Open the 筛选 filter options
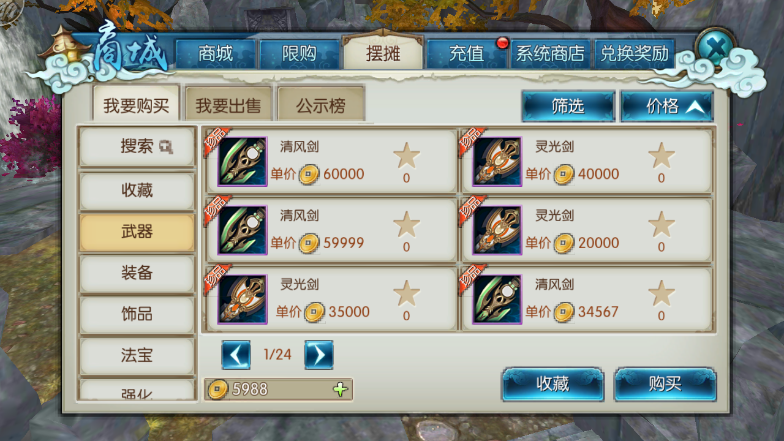784x441 pixels. pos(568,106)
